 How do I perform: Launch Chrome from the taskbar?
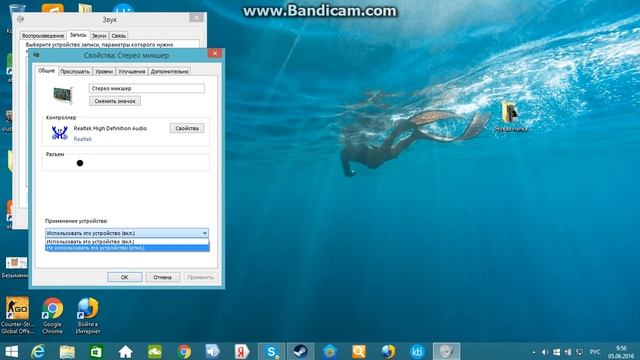point(184,352)
